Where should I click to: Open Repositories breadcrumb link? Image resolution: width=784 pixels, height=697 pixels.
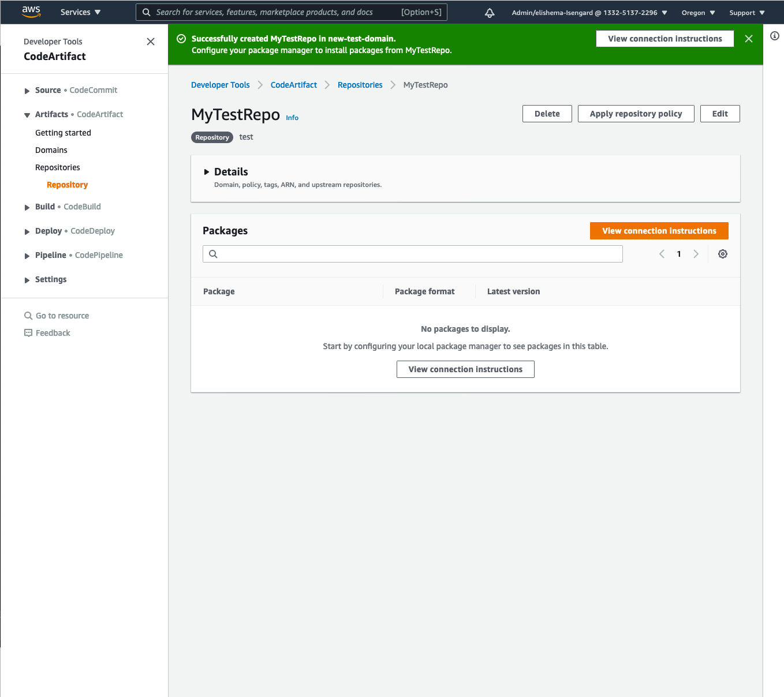tap(360, 85)
